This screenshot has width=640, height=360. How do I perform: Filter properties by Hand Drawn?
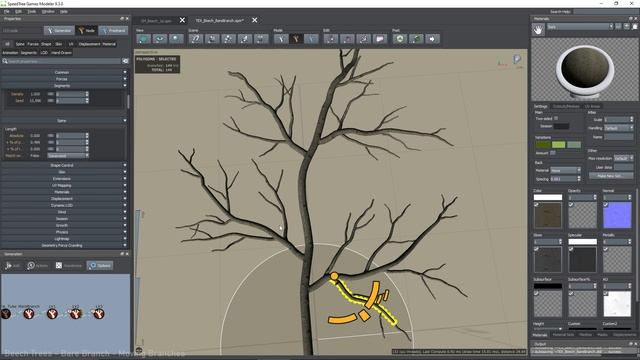[x=61, y=53]
